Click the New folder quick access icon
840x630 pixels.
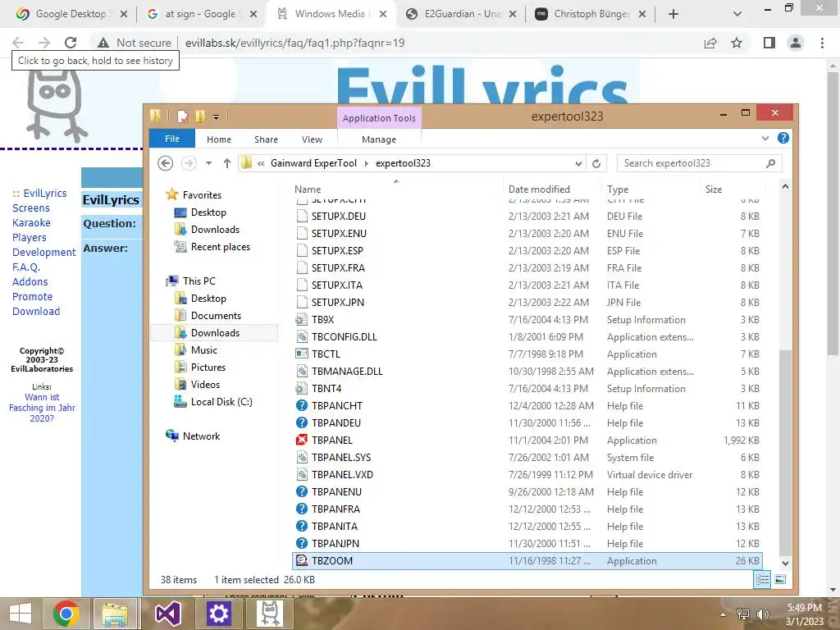200,116
